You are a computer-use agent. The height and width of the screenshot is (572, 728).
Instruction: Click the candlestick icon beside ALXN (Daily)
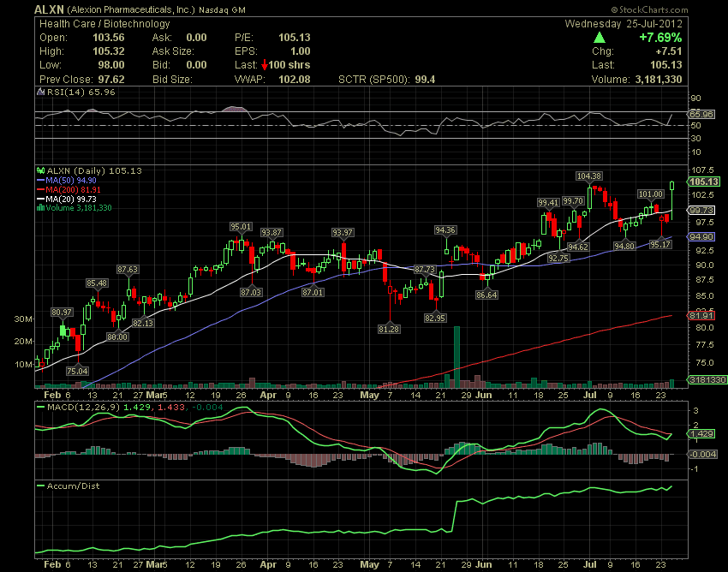41,171
